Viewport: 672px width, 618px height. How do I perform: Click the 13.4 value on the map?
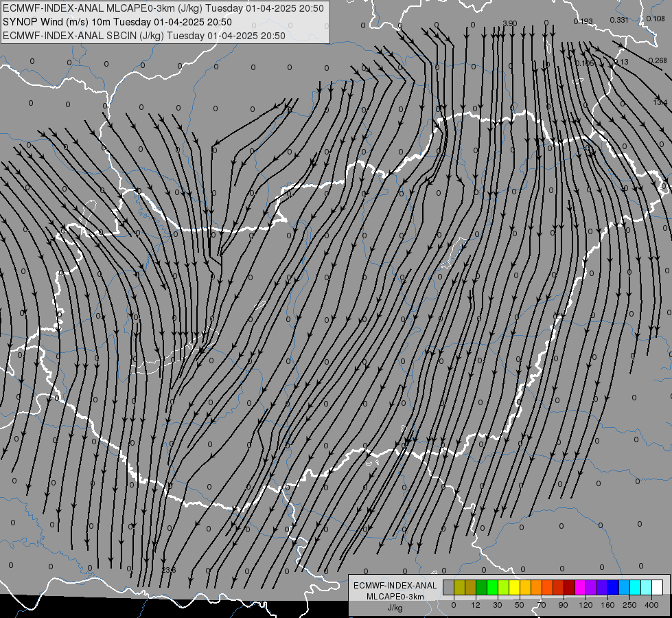point(660,102)
